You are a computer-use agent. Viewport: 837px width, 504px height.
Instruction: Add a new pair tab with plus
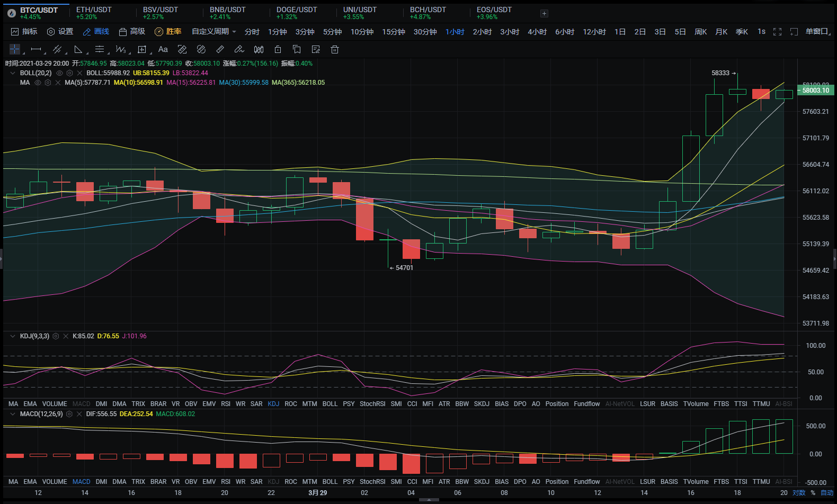coord(544,13)
